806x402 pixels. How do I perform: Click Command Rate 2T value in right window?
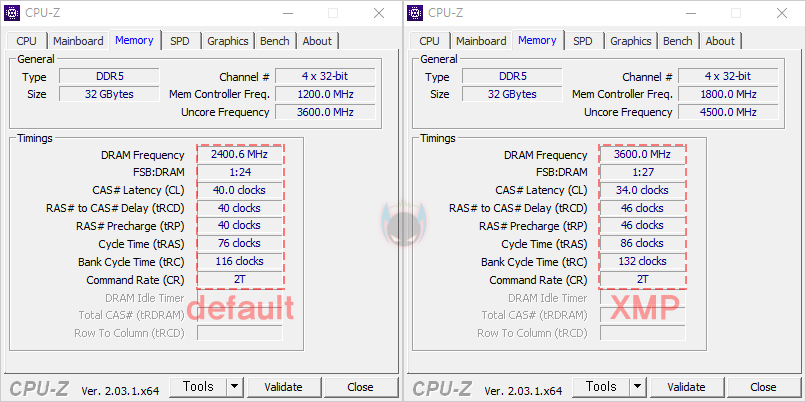point(643,279)
